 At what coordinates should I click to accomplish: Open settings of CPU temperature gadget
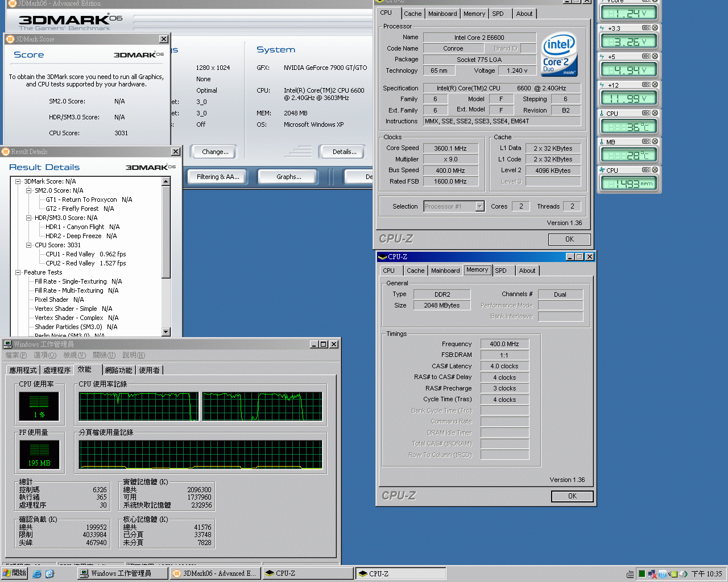point(646,113)
